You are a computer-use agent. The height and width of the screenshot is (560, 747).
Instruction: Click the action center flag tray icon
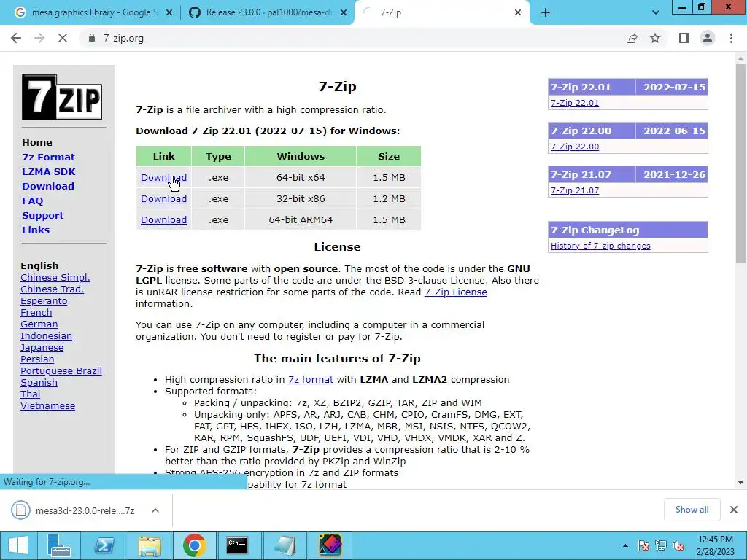coord(643,545)
